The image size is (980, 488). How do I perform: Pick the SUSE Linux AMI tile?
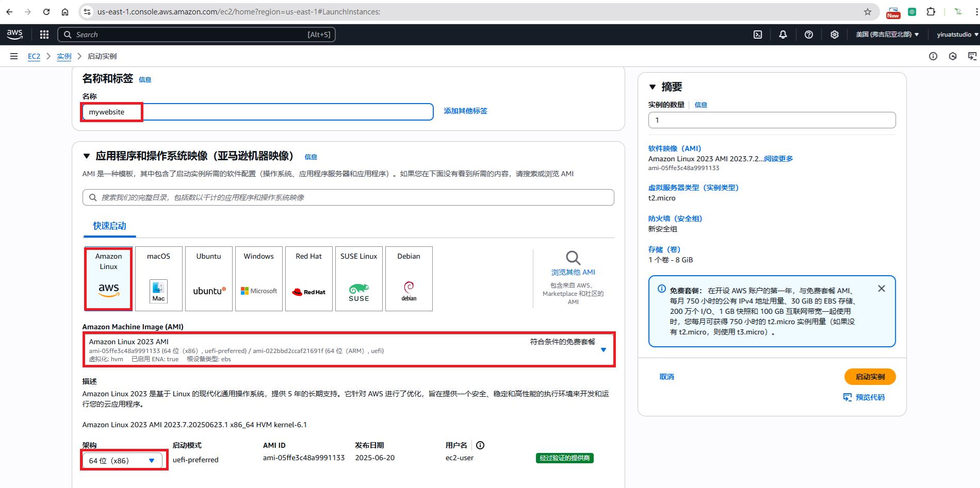pyautogui.click(x=359, y=279)
